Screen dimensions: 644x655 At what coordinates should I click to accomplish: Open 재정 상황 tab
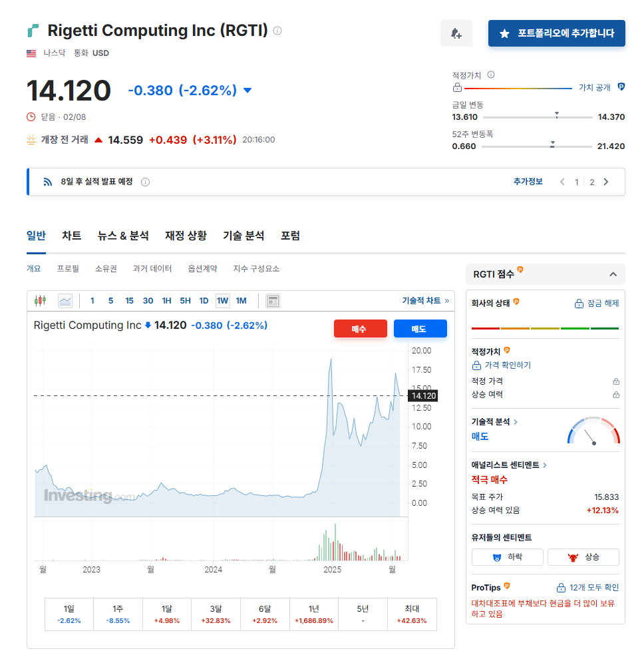tap(186, 236)
